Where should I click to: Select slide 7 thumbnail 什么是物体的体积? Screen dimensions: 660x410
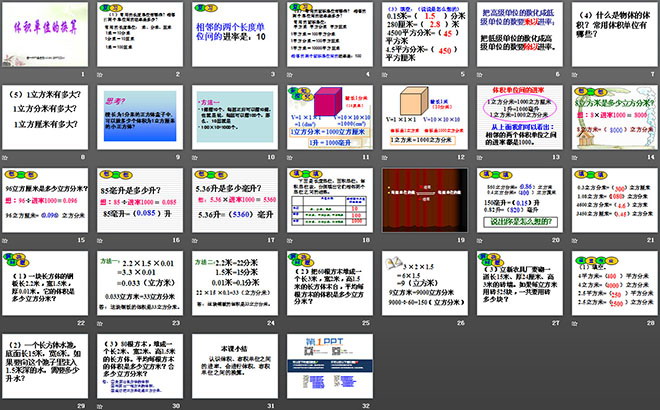[615, 35]
